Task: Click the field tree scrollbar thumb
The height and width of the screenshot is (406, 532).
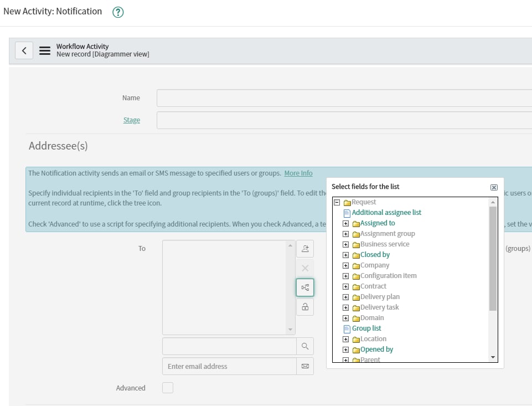Action: click(493, 258)
